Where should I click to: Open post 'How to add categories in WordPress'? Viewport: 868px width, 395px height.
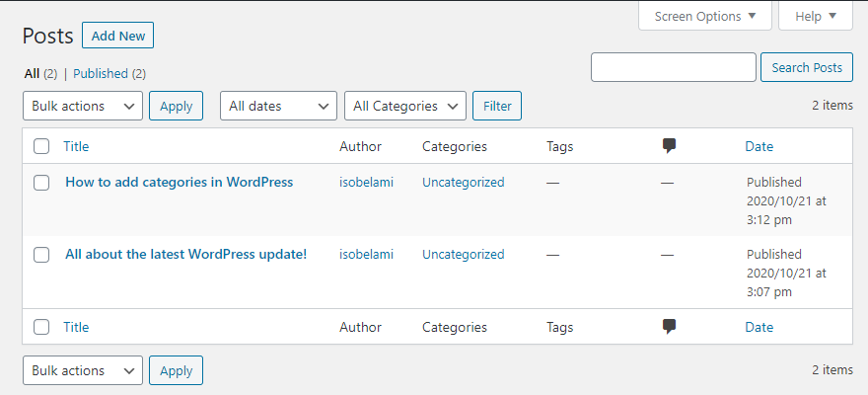pyautogui.click(x=179, y=182)
